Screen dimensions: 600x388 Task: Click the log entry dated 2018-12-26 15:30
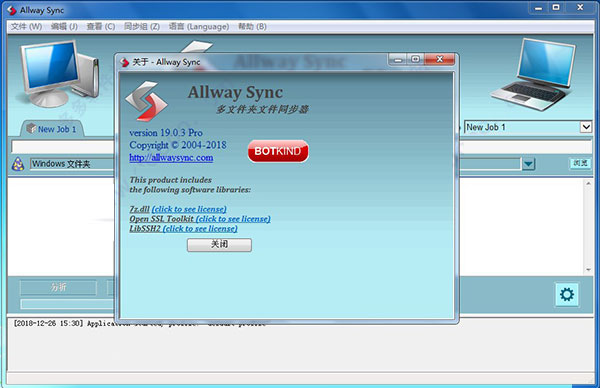click(140, 324)
